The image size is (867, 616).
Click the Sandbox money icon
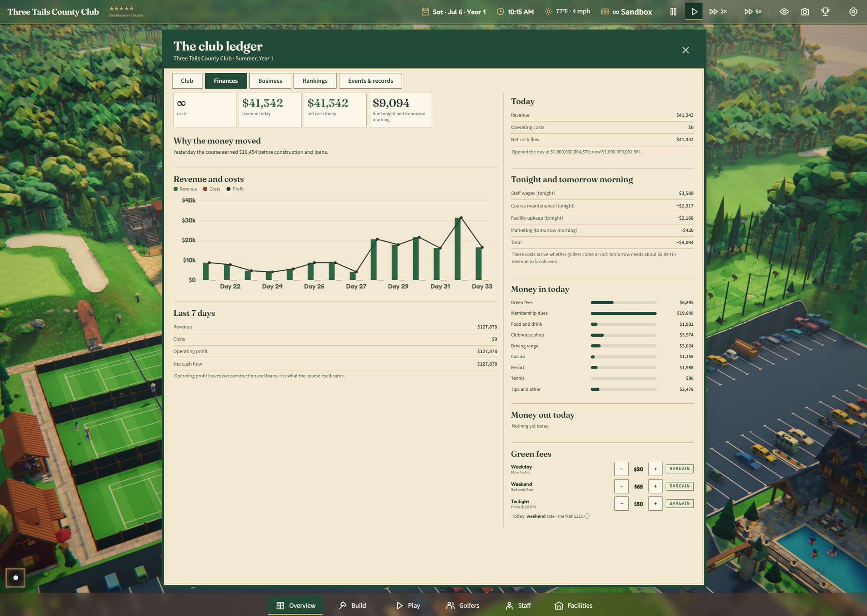tap(605, 12)
